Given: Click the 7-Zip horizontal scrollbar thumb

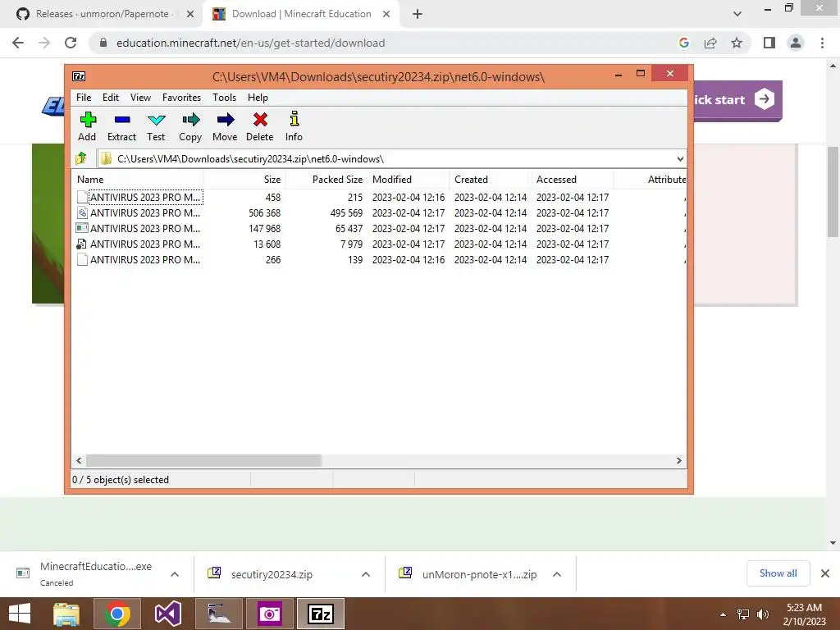Looking at the screenshot, I should (203, 460).
